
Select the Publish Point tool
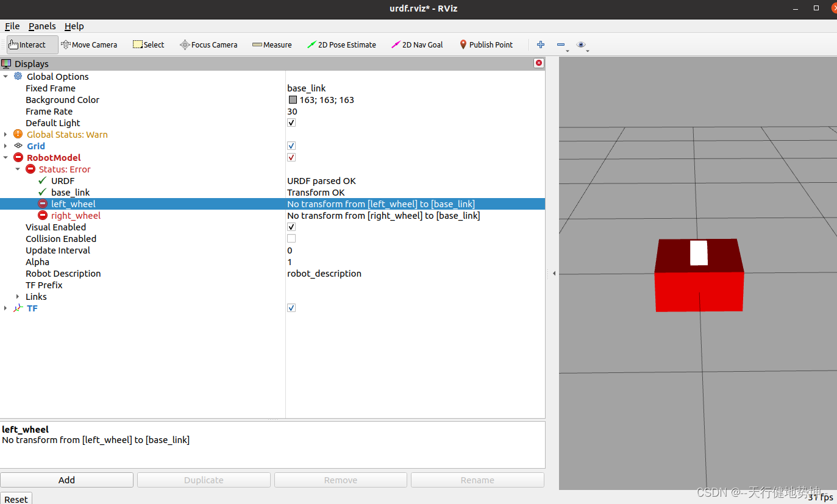[x=486, y=44]
